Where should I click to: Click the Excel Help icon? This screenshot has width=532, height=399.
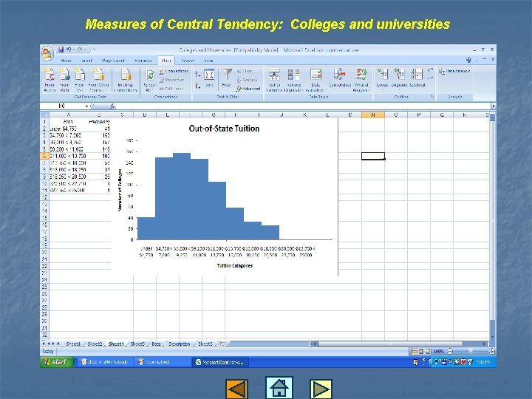(x=468, y=60)
